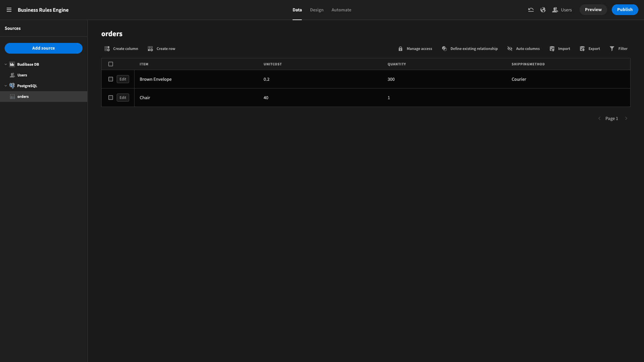Click the Auto columns eye icon
The image size is (644, 362).
510,49
